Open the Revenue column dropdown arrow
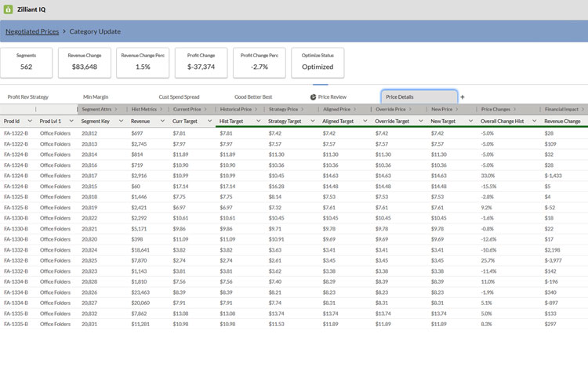This screenshot has width=588, height=392. click(x=162, y=122)
